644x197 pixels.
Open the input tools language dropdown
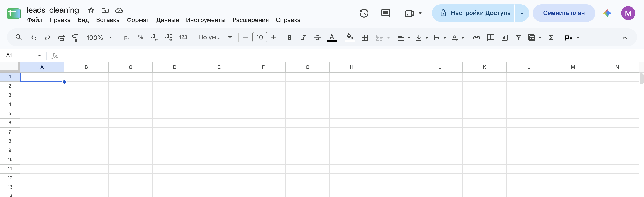click(x=572, y=38)
